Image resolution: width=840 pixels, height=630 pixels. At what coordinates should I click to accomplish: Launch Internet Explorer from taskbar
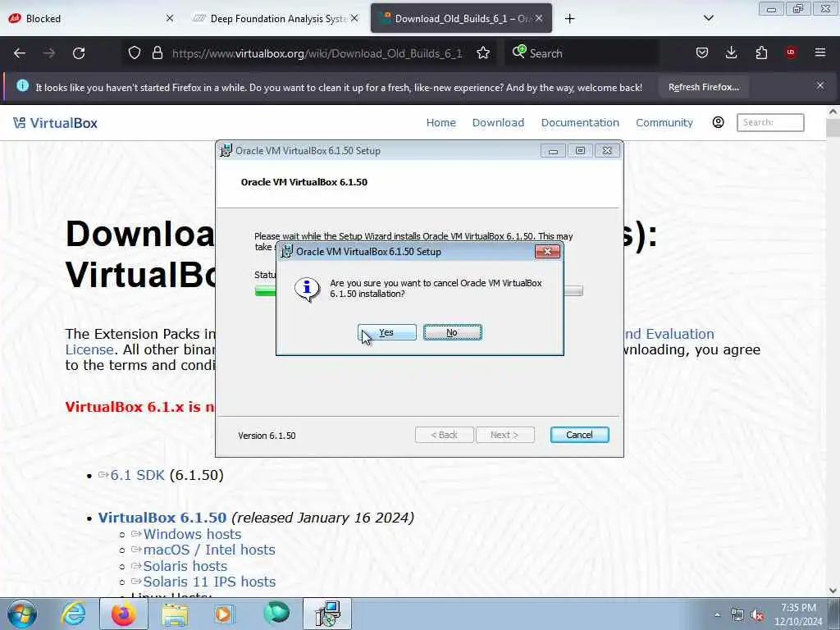[73, 614]
